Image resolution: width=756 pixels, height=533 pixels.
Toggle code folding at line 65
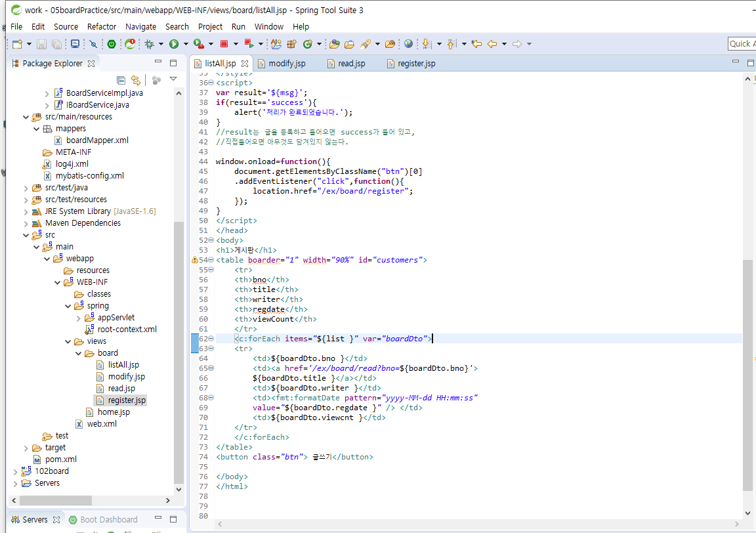pos(211,368)
